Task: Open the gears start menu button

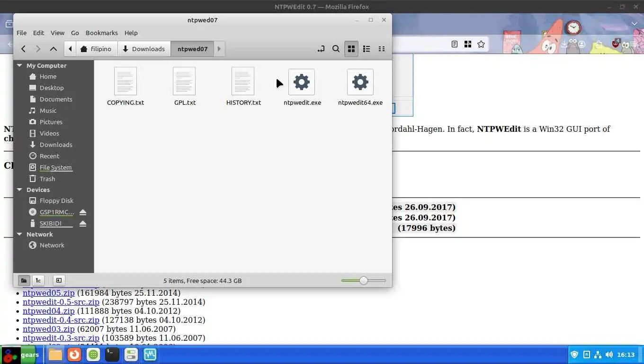Action: coord(20,355)
